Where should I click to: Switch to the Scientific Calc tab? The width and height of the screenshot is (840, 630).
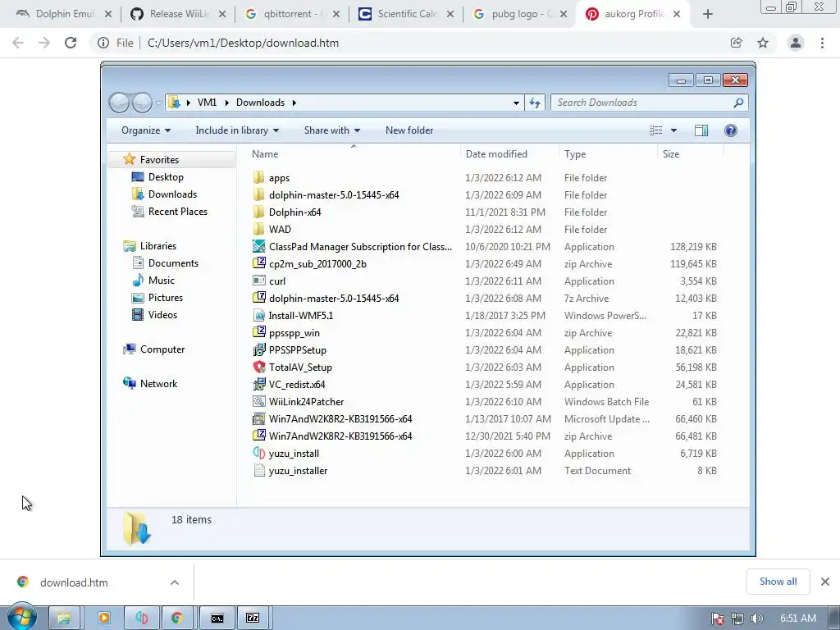[x=407, y=14]
